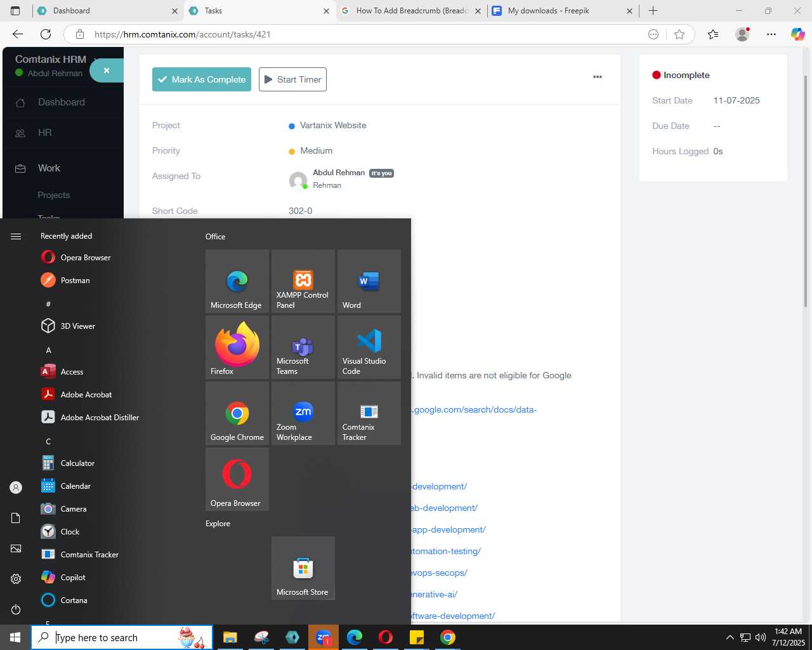Open Projects under Work in sidebar
Image resolution: width=812 pixels, height=650 pixels.
click(54, 195)
